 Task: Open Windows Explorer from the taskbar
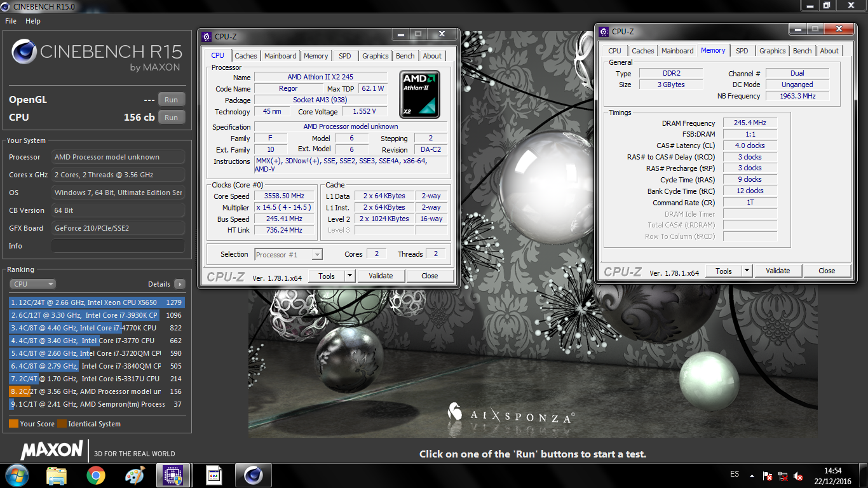(57, 475)
